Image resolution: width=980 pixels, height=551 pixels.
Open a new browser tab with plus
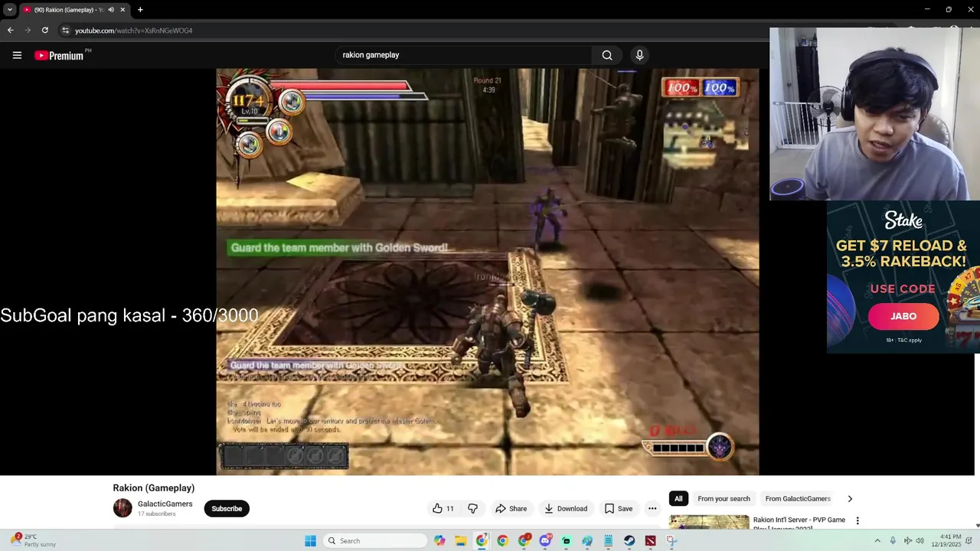140,10
